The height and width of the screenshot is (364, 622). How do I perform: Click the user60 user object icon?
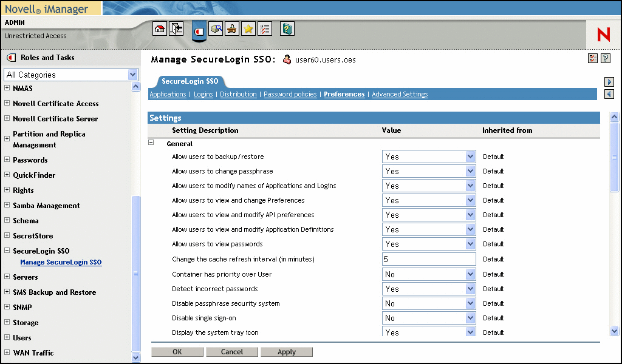287,60
